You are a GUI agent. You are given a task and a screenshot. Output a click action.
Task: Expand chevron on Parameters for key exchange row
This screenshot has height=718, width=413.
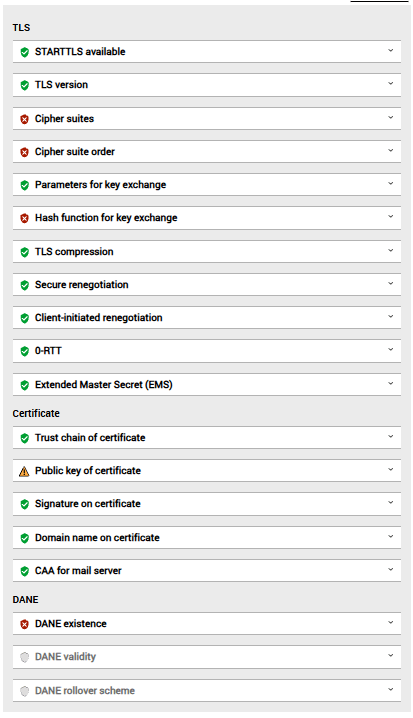(x=391, y=183)
